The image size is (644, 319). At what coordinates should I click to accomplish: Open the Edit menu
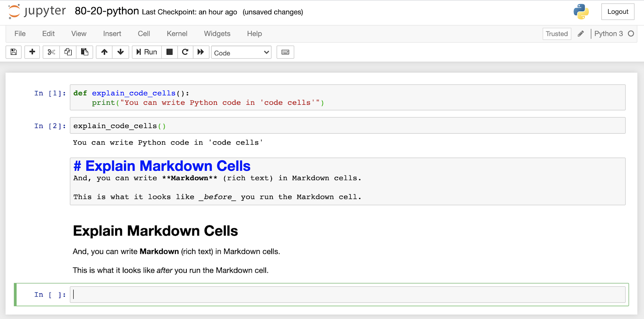(48, 34)
